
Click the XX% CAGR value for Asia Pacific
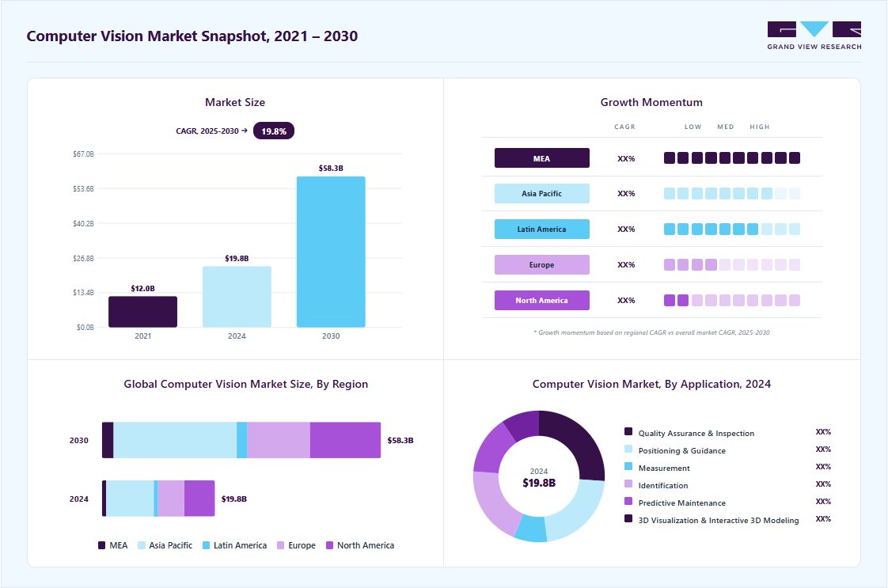(626, 194)
